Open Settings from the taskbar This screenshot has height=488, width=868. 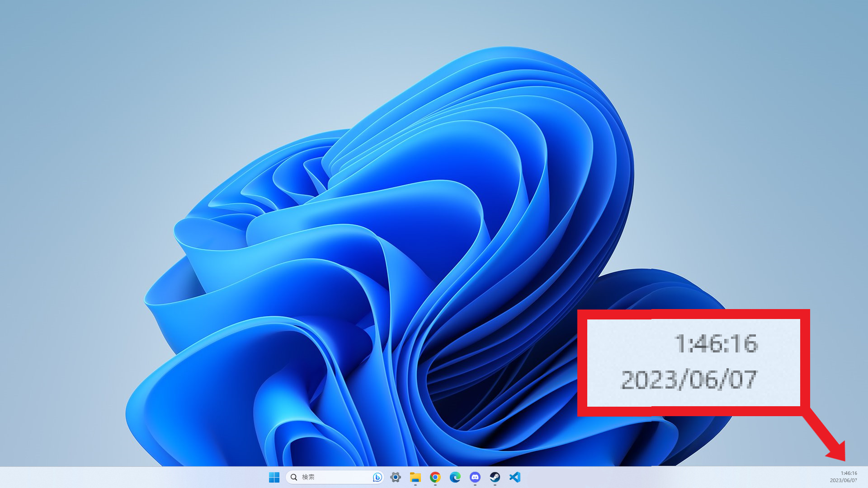pos(396,477)
